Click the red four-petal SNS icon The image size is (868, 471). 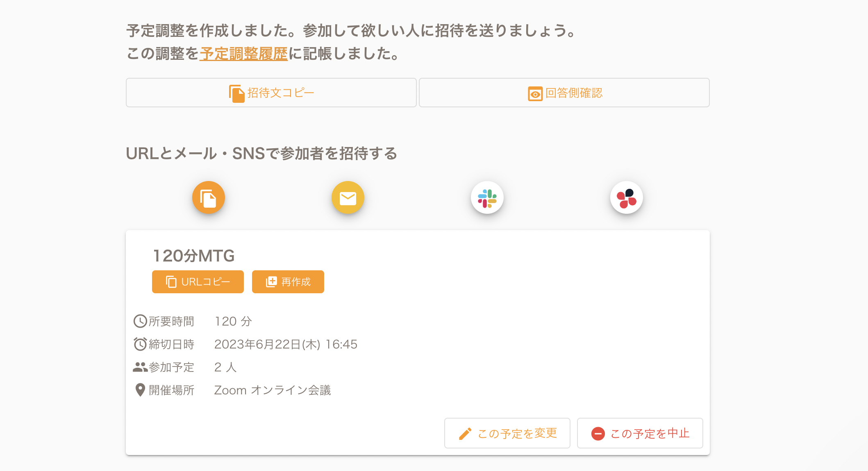[627, 198]
